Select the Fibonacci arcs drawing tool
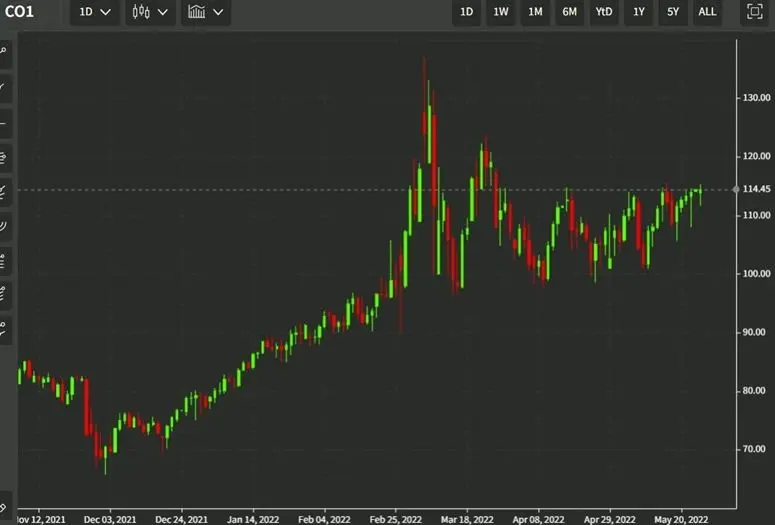 tap(4, 226)
